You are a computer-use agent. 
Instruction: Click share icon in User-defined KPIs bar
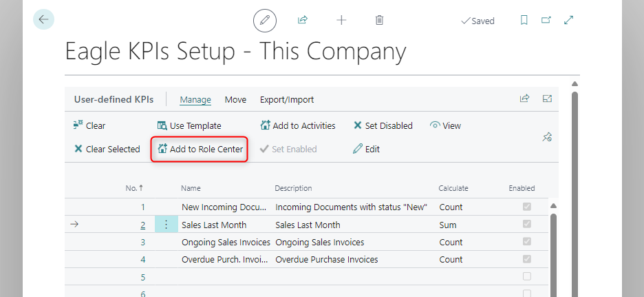524,99
